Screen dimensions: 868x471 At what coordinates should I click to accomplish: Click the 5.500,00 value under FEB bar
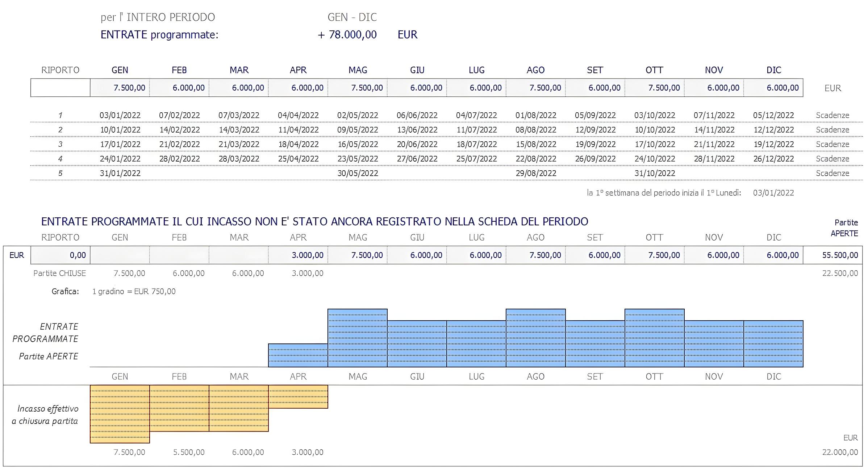(x=189, y=452)
